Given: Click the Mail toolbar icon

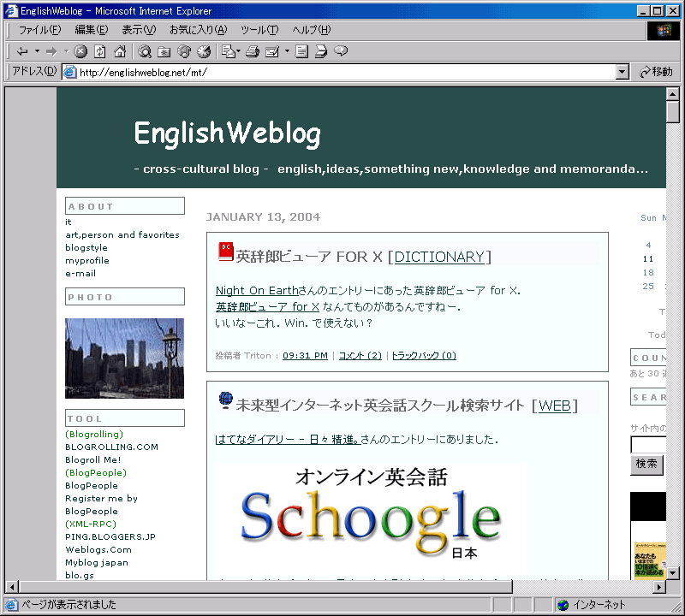Looking at the screenshot, I should click(x=229, y=51).
